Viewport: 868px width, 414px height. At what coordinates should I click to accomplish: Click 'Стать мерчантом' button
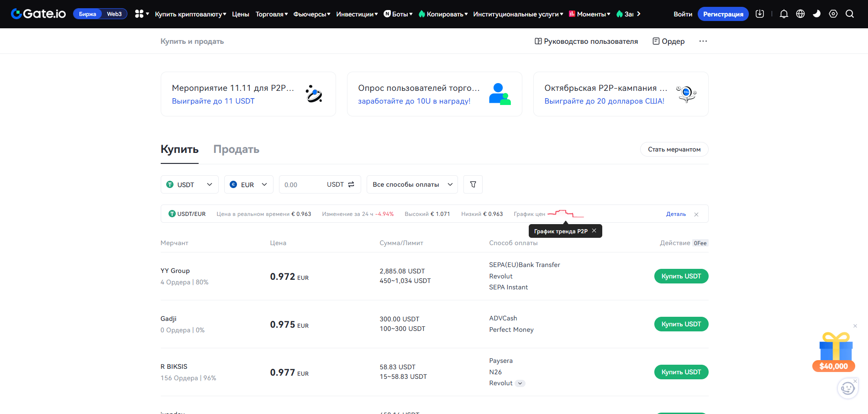coord(674,149)
